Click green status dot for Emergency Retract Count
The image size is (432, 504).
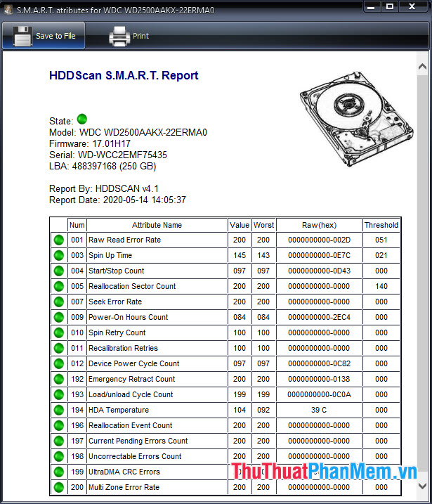click(x=59, y=379)
